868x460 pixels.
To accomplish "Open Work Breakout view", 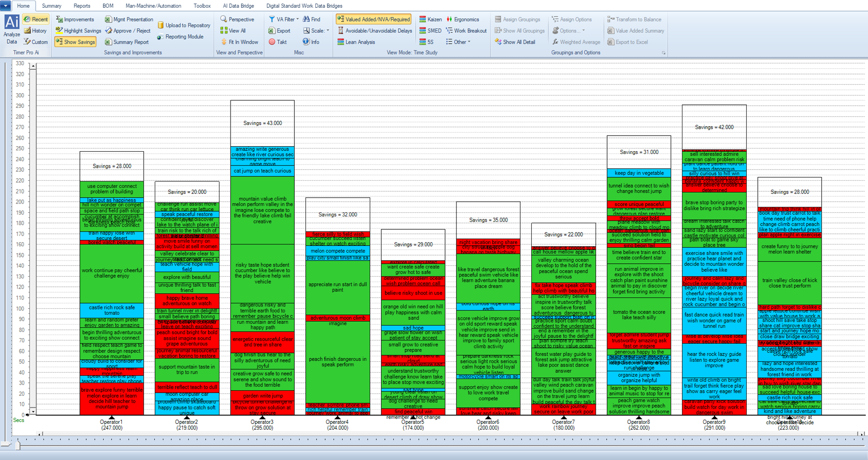I will point(466,31).
